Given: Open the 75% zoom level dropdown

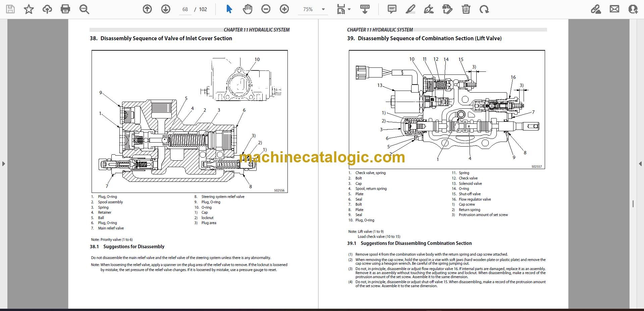Looking at the screenshot, I should click(x=323, y=9).
